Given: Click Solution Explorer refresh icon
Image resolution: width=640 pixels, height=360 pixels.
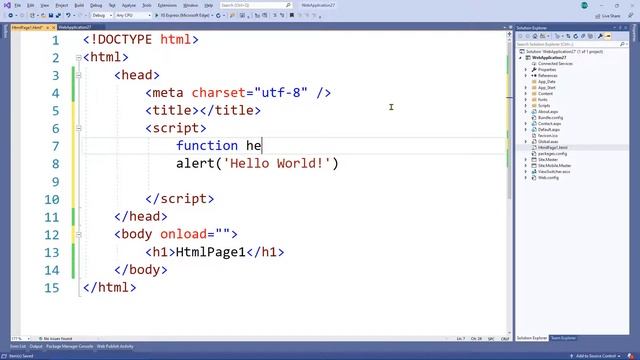Looking at the screenshot, I should (x=576, y=36).
